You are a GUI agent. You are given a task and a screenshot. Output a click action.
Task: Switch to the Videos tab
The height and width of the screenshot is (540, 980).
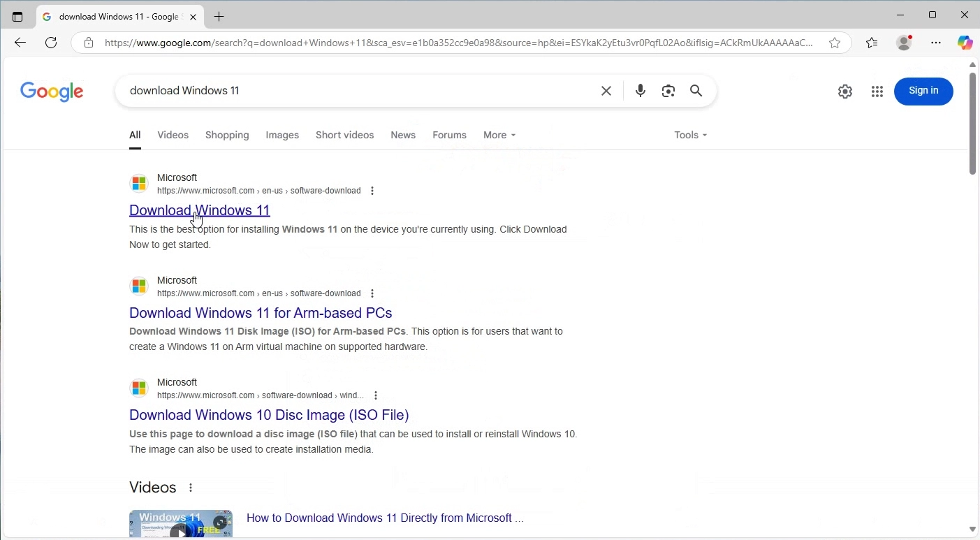(173, 136)
